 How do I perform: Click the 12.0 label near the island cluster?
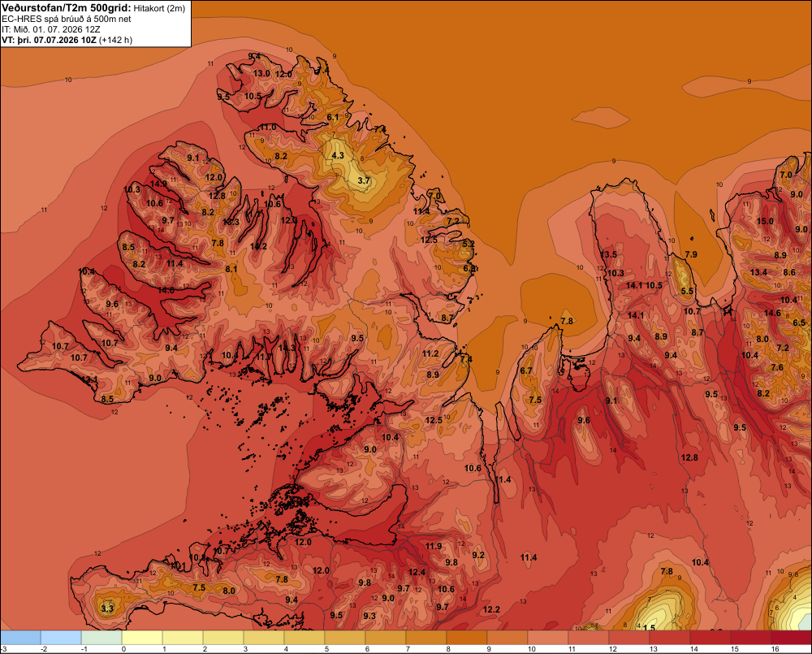click(303, 542)
